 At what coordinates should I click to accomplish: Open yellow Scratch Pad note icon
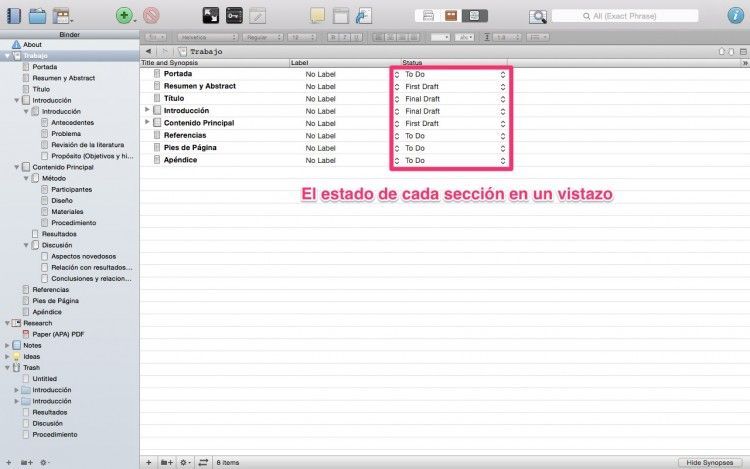[317, 15]
